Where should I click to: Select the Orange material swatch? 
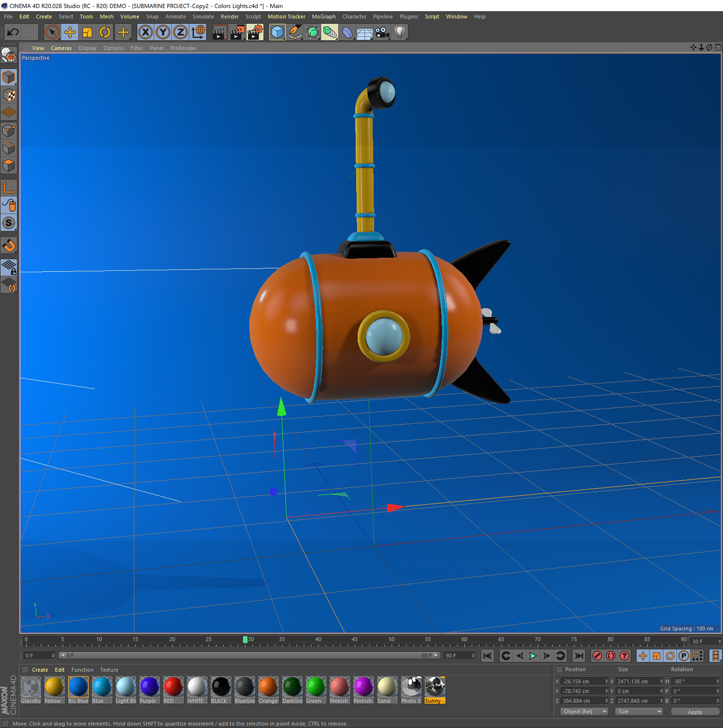(268, 687)
